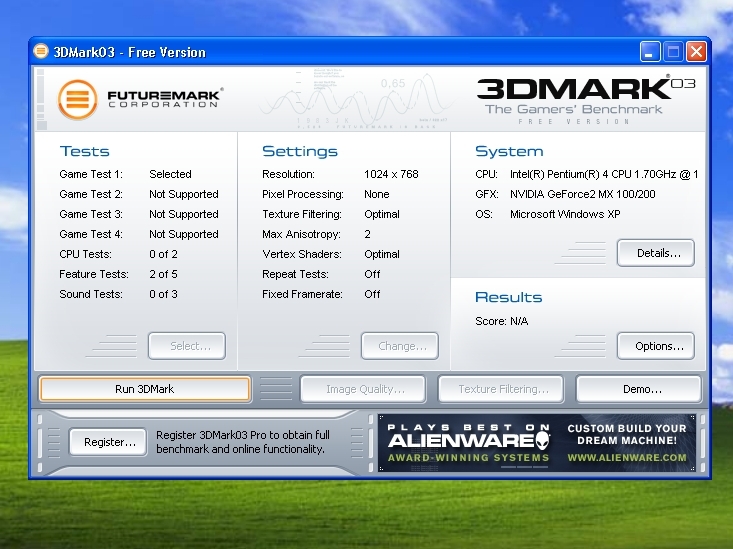Click Feature Tests value '2 of 5'

click(163, 274)
